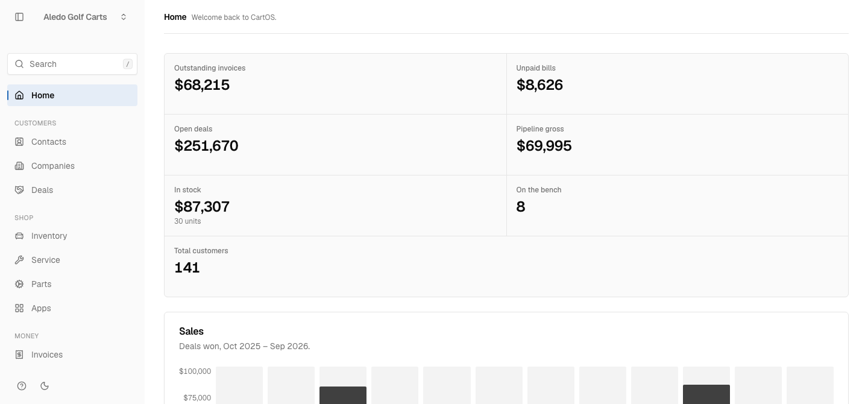Open the In stock card

pos(335,206)
